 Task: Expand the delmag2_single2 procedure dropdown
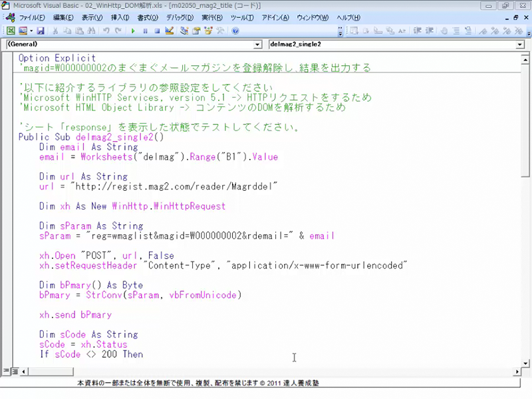tap(521, 45)
